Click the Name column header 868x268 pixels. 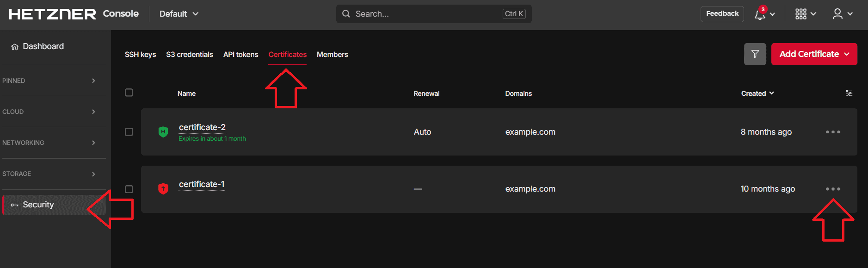pyautogui.click(x=186, y=93)
